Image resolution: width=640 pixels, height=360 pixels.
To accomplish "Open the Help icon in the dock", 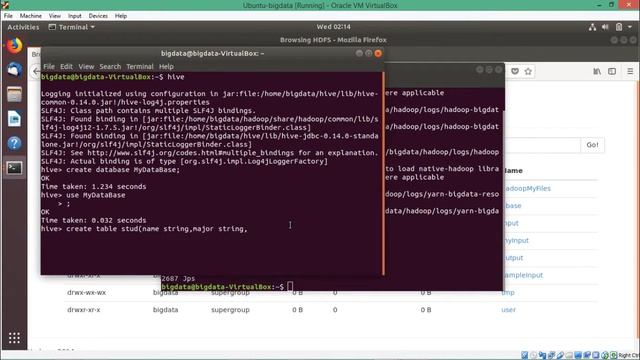I will (x=14, y=143).
